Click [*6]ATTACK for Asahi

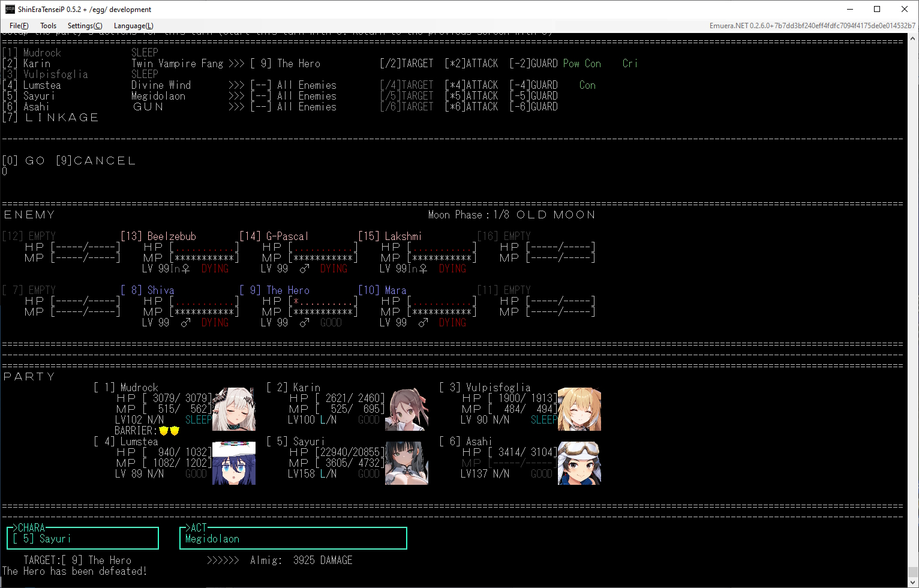pyautogui.click(x=471, y=107)
